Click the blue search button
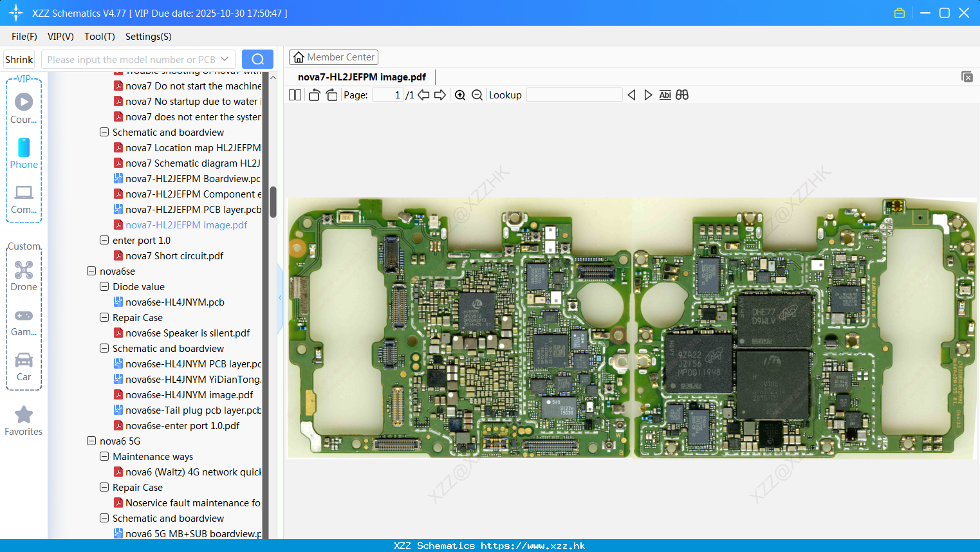 click(257, 59)
